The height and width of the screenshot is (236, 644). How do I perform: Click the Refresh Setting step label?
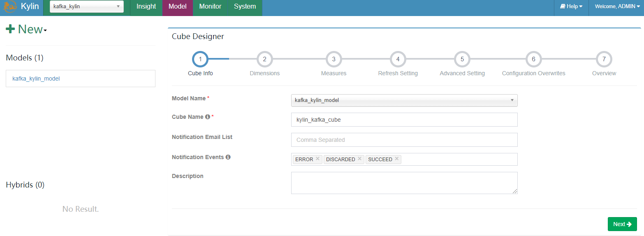398,73
